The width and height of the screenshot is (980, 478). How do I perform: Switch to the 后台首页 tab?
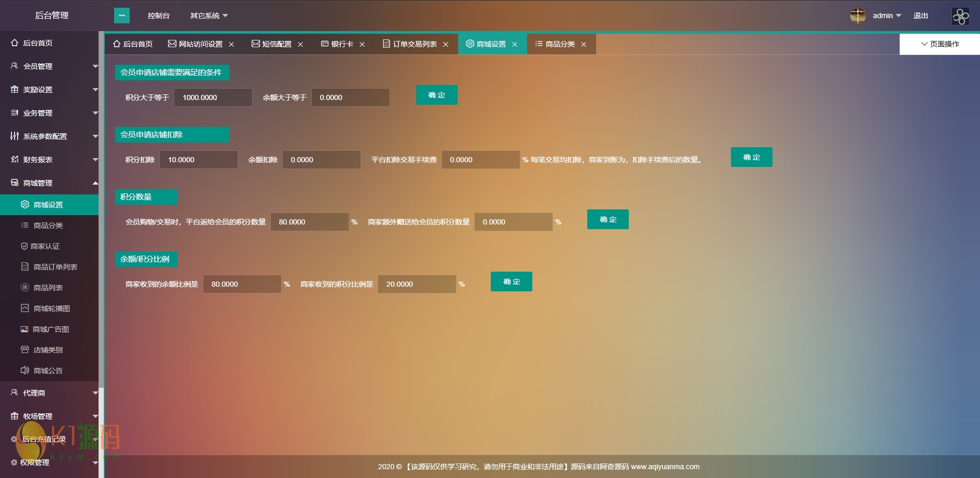(x=133, y=44)
